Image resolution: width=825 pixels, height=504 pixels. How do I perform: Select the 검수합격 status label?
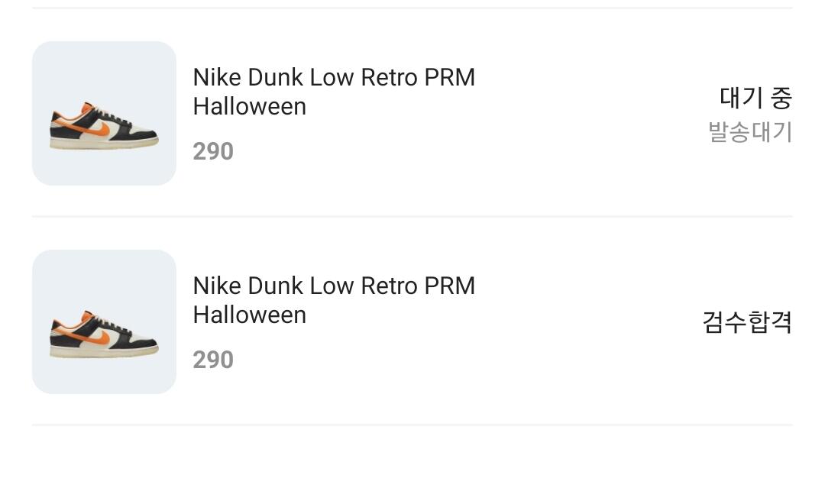point(747,321)
